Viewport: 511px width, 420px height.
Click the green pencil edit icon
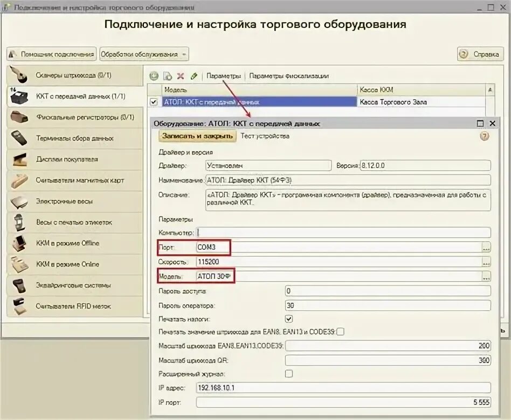click(x=194, y=76)
